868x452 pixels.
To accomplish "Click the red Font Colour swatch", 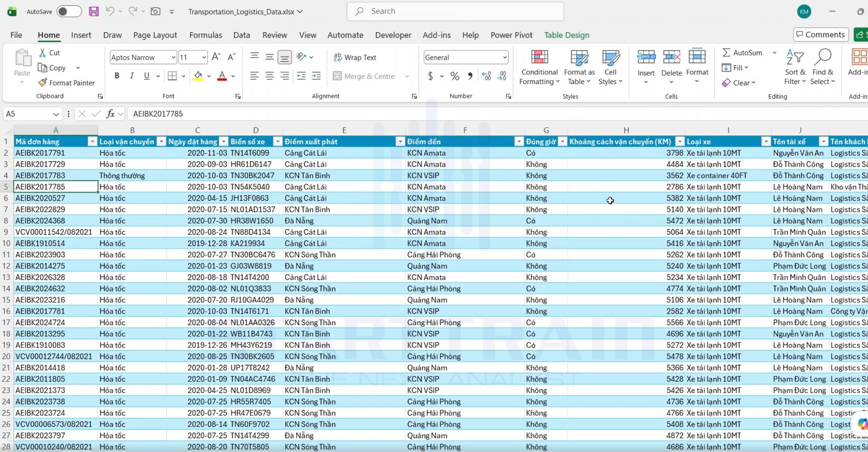I will pyautogui.click(x=222, y=76).
